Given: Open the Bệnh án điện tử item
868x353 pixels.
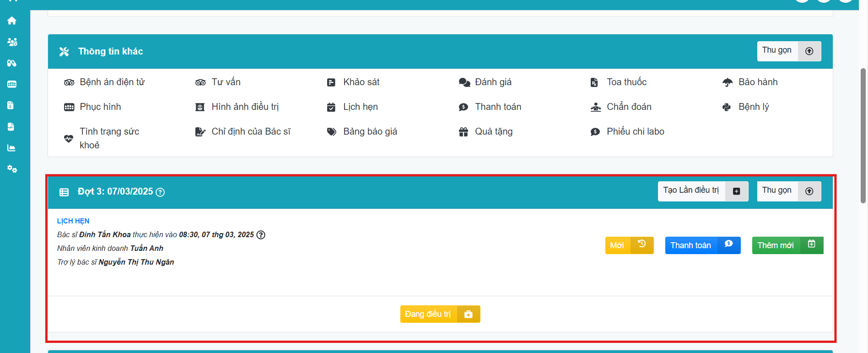Looking at the screenshot, I should click(x=112, y=82).
